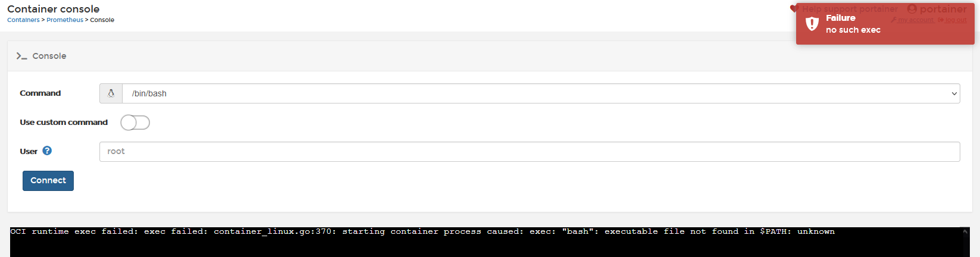Go to Containers in the breadcrumb
This screenshot has height=257, width=980.
click(23, 20)
